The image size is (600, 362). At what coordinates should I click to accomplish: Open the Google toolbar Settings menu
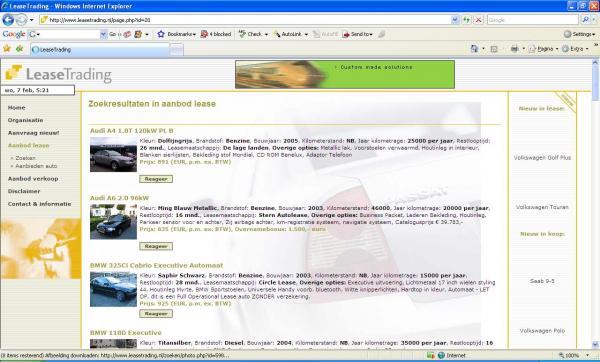(580, 34)
